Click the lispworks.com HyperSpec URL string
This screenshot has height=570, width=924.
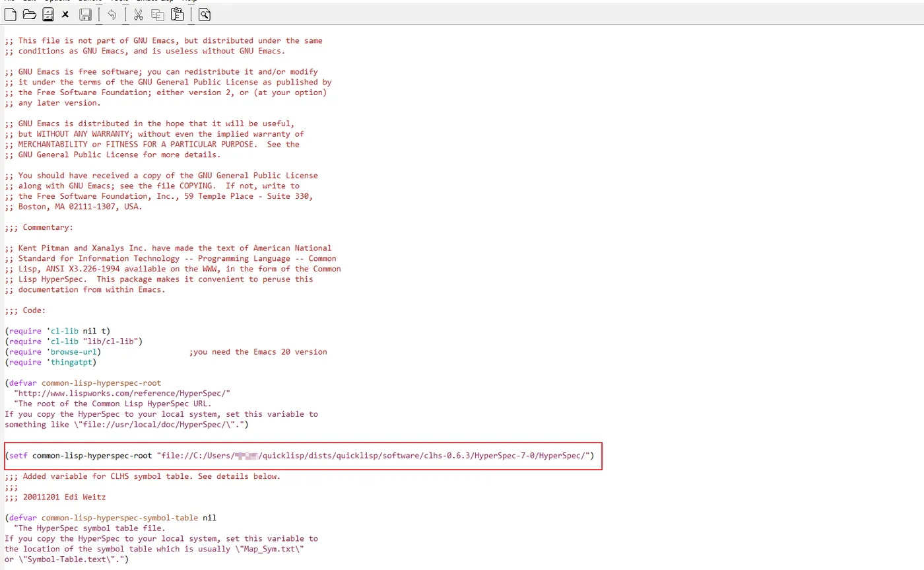click(122, 393)
